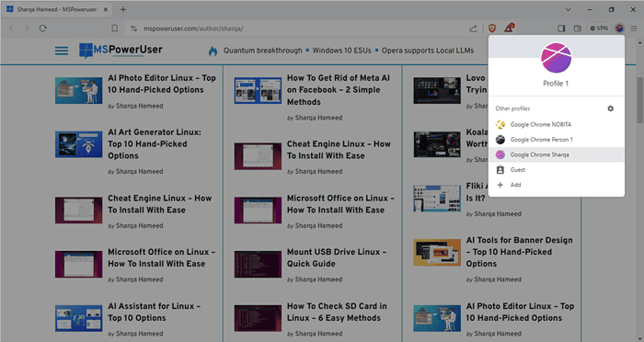Click AI Art Generator Linux thumbnail

click(x=79, y=144)
